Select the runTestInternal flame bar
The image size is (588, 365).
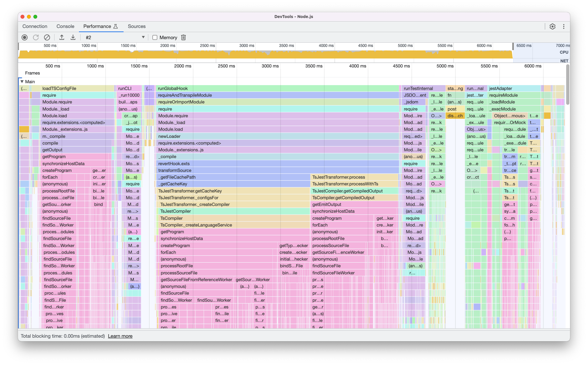click(423, 88)
